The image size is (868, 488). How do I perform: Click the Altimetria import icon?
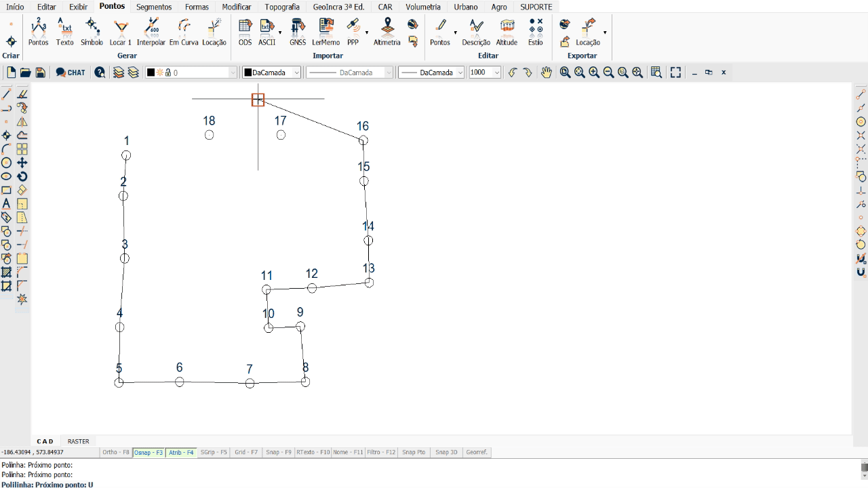coord(387,32)
